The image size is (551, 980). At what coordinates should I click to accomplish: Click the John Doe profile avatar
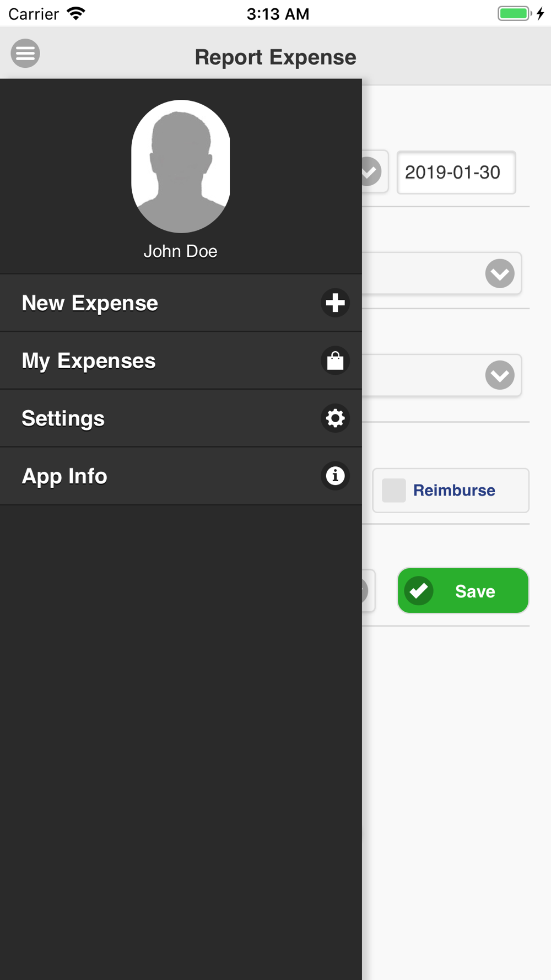(181, 166)
